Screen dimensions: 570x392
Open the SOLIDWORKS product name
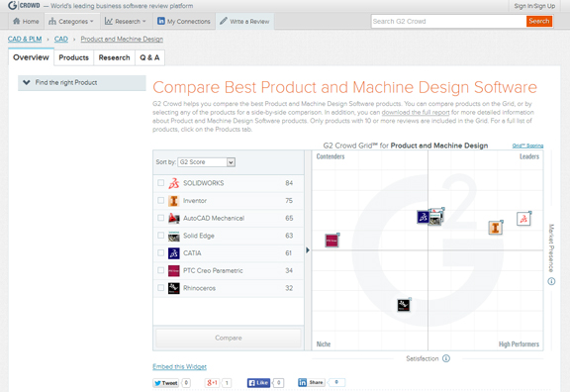204,183
